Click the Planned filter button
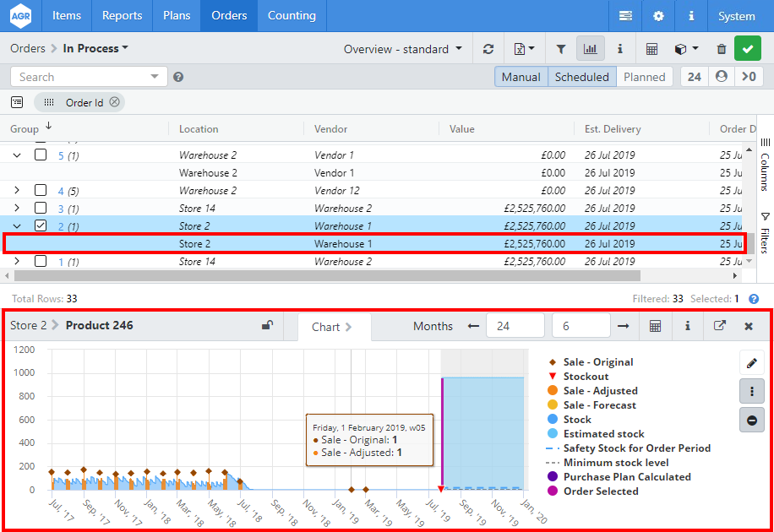 pos(645,77)
